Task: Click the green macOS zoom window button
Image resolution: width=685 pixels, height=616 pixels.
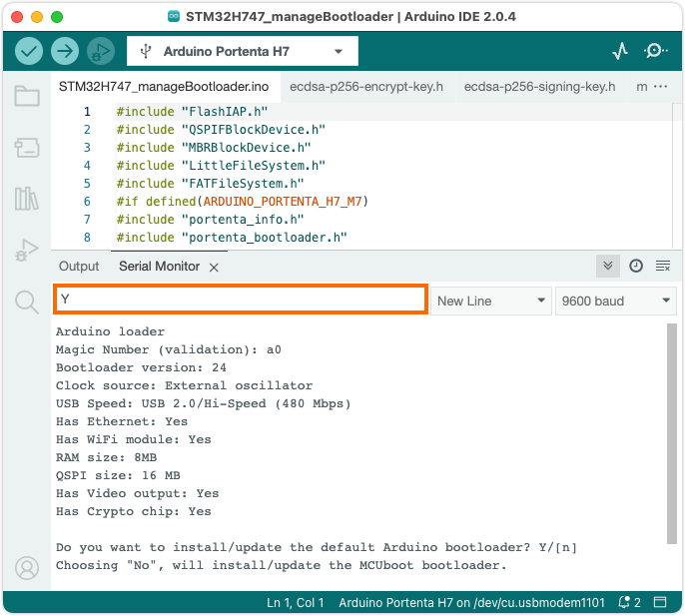Action: (x=57, y=17)
